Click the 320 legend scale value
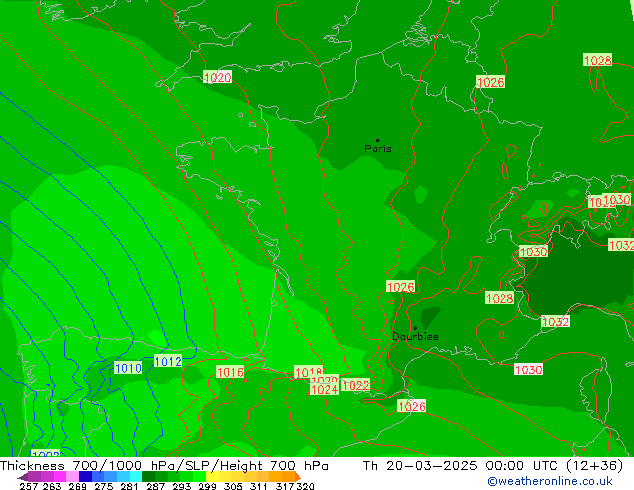The image size is (634, 490). (305, 486)
